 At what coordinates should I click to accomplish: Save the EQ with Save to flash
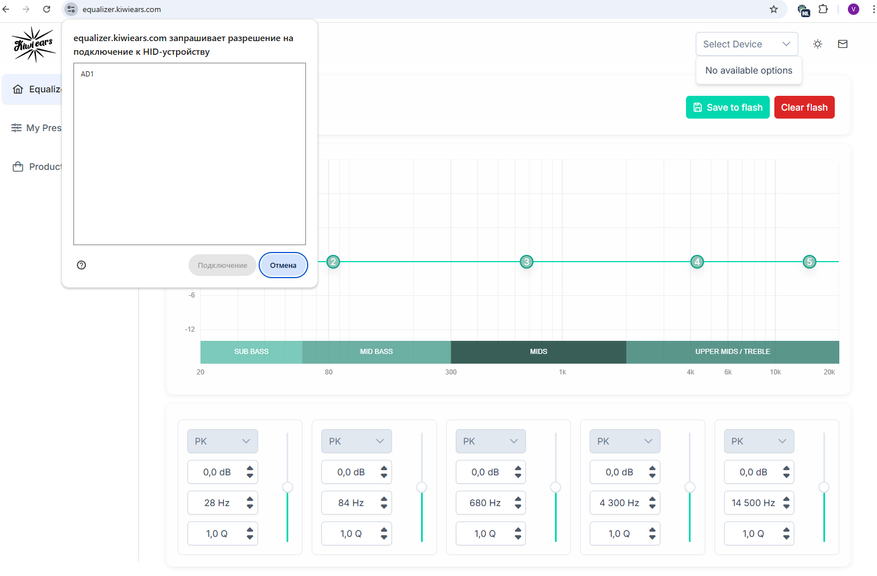[x=728, y=107]
